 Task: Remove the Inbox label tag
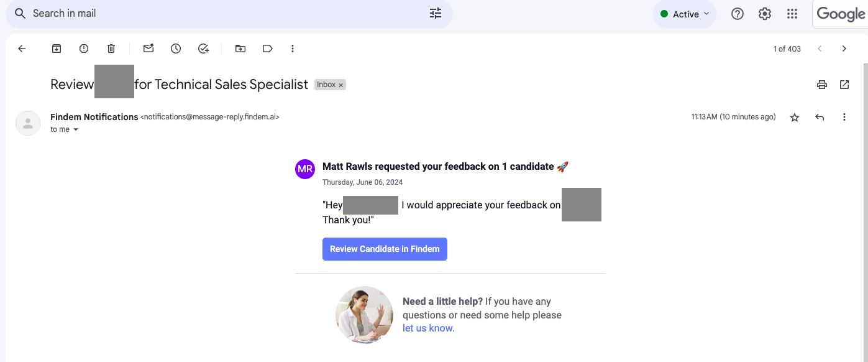340,85
